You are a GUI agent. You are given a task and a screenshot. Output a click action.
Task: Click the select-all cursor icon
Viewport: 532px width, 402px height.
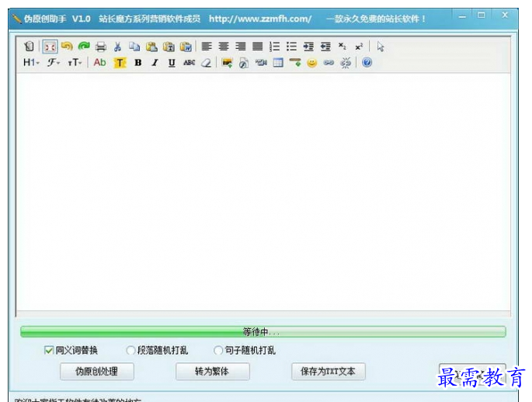(x=381, y=46)
